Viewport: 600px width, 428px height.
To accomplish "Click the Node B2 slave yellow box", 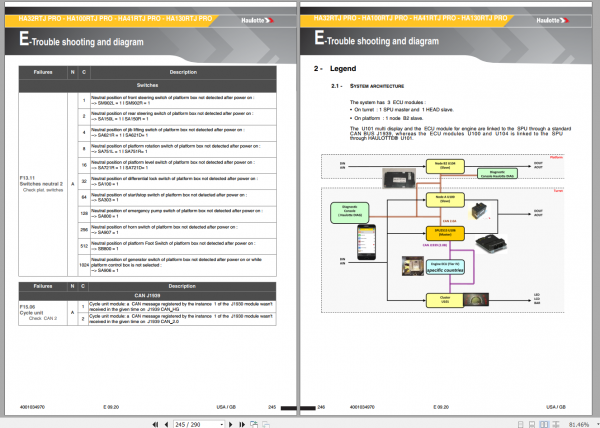I will click(x=445, y=166).
